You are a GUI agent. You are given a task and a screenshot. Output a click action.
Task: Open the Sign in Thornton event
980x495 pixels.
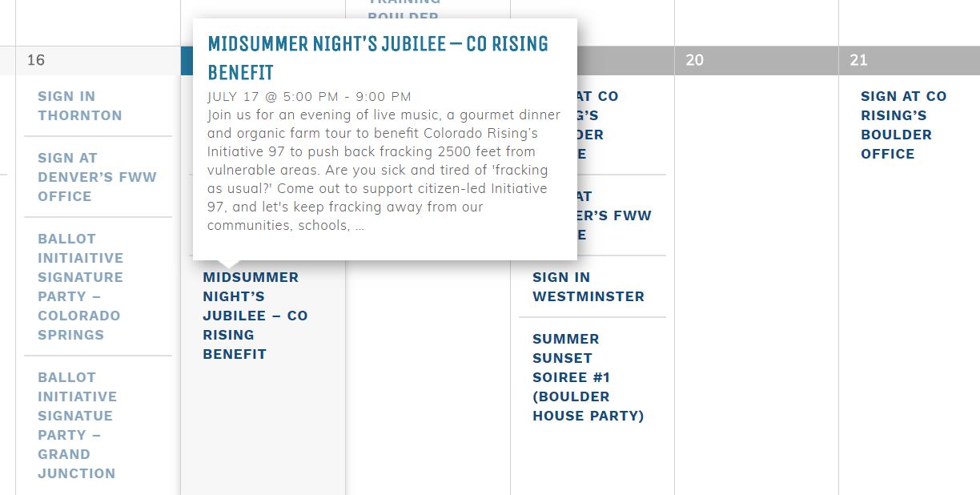[80, 106]
